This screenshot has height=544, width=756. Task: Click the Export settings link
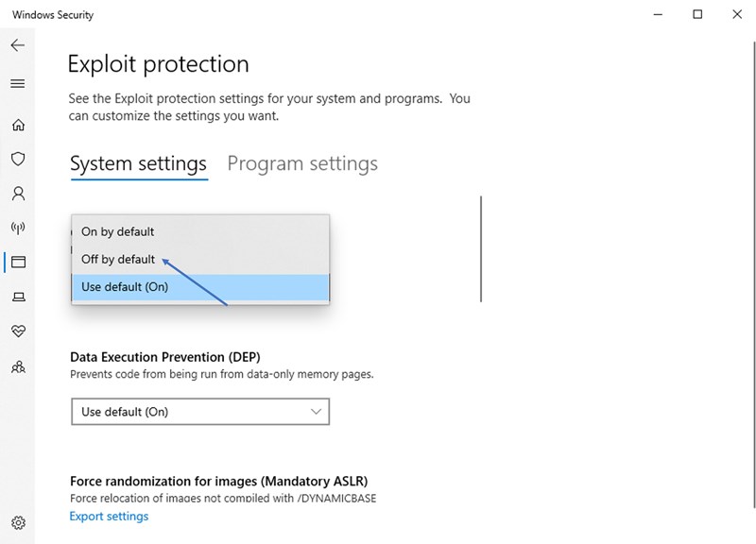(109, 516)
